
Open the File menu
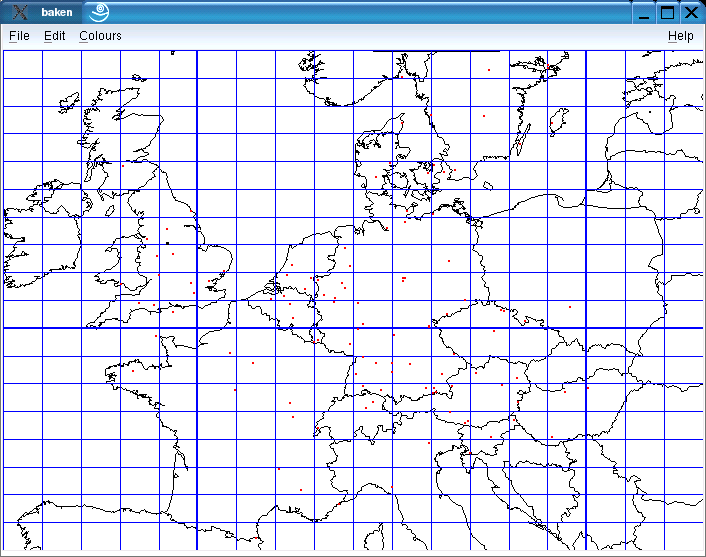tap(19, 36)
